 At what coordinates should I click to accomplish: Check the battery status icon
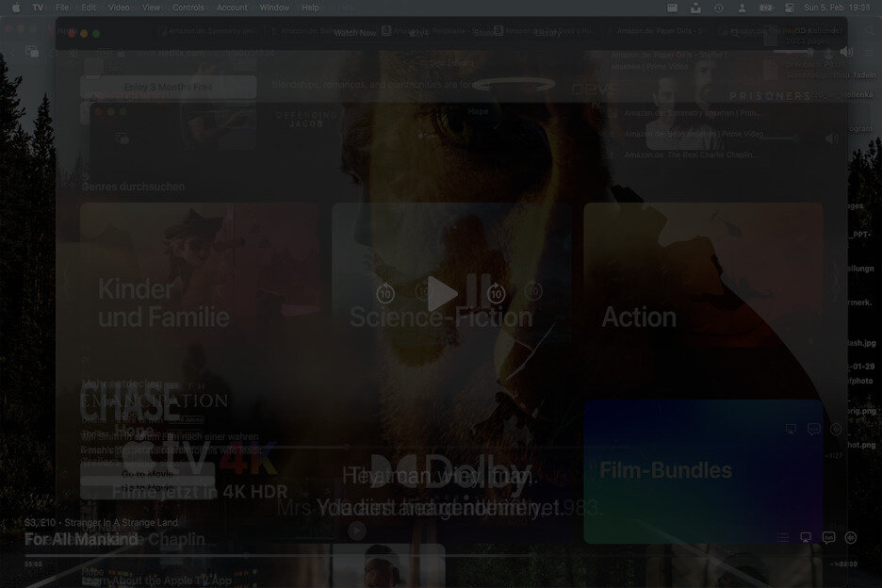tap(765, 8)
